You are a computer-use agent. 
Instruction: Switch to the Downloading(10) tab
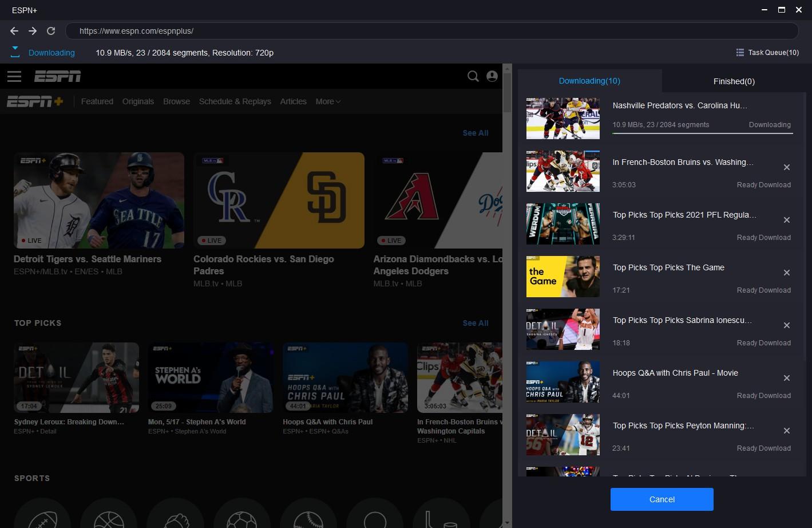click(x=589, y=81)
